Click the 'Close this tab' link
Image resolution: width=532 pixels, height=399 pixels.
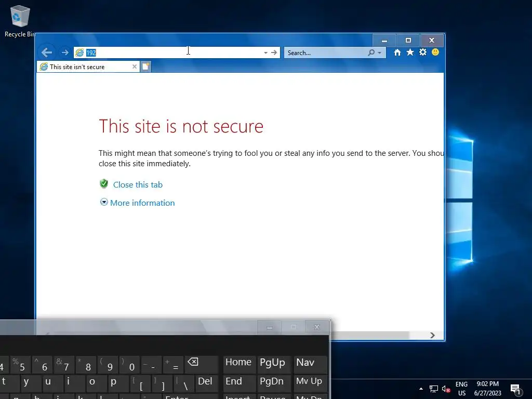click(138, 185)
